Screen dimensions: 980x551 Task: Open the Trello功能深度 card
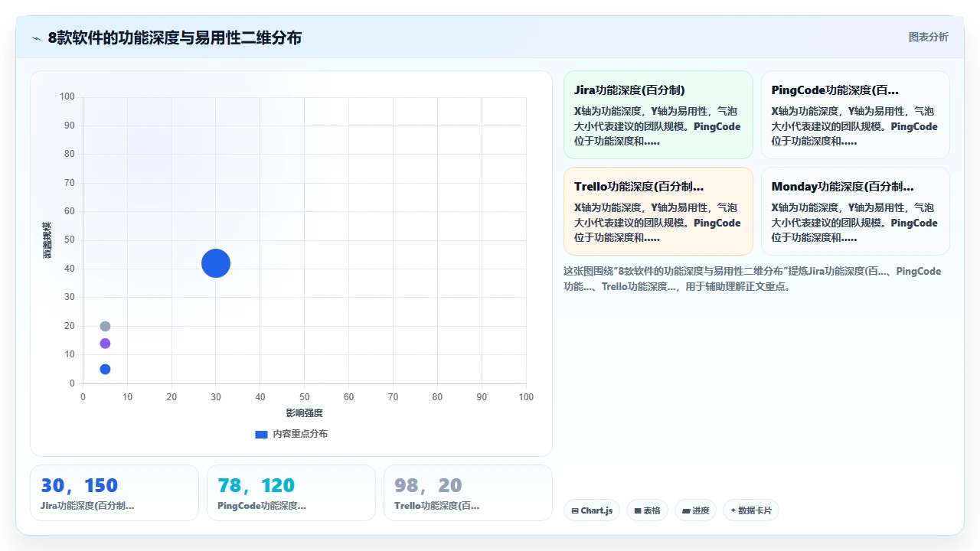(x=658, y=211)
